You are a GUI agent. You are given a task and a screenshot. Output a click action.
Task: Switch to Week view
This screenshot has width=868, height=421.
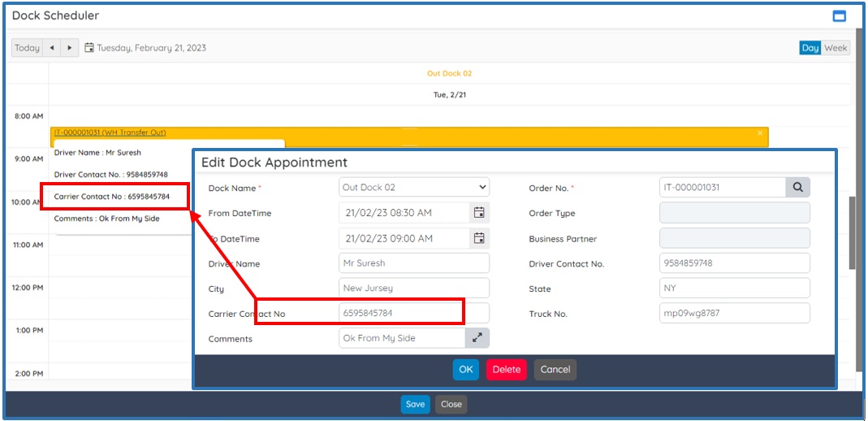pyautogui.click(x=836, y=48)
